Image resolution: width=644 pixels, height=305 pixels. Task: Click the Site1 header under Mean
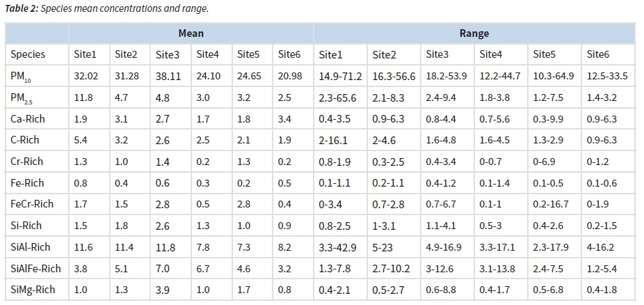pos(86,54)
